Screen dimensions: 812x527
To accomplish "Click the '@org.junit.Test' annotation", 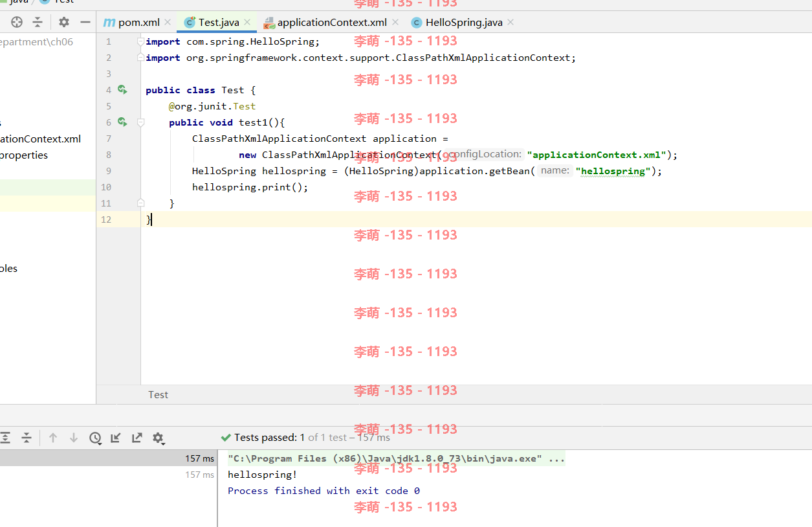I will [x=212, y=106].
